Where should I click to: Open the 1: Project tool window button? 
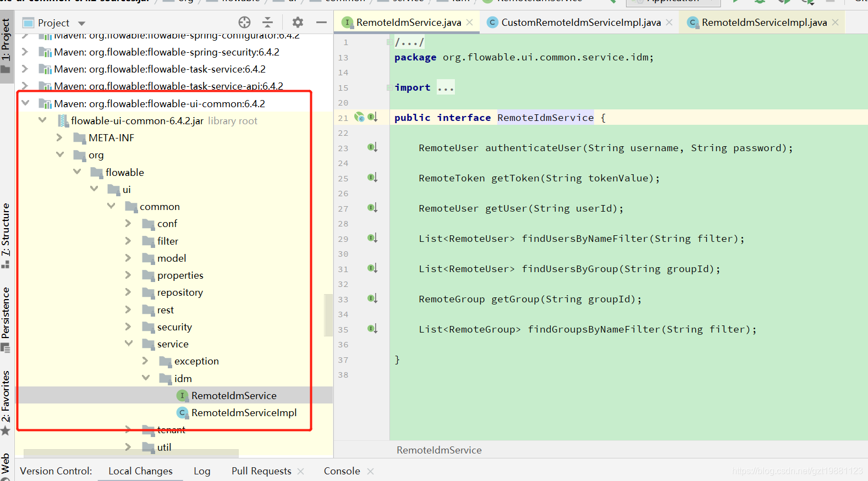[x=6, y=46]
